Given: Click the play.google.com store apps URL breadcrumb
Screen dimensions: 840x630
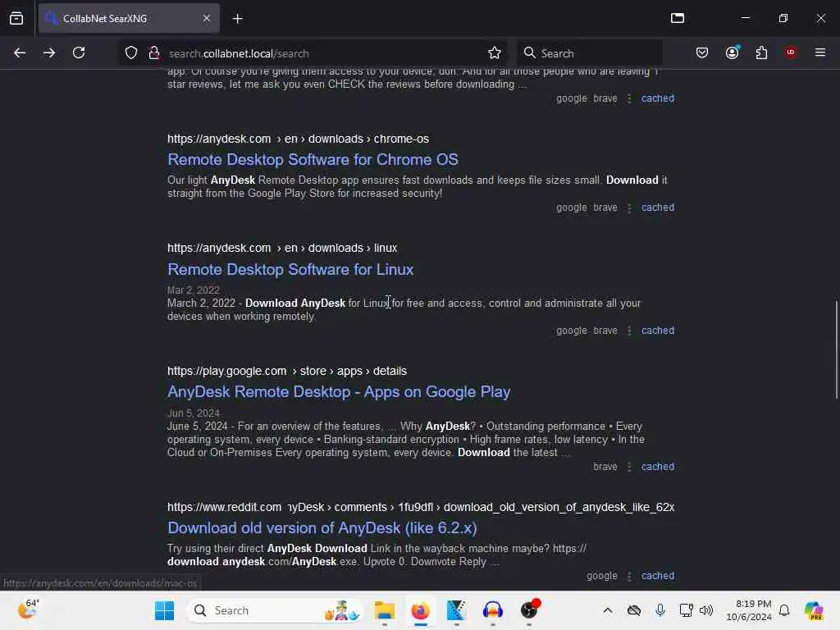Looking at the screenshot, I should [286, 372].
